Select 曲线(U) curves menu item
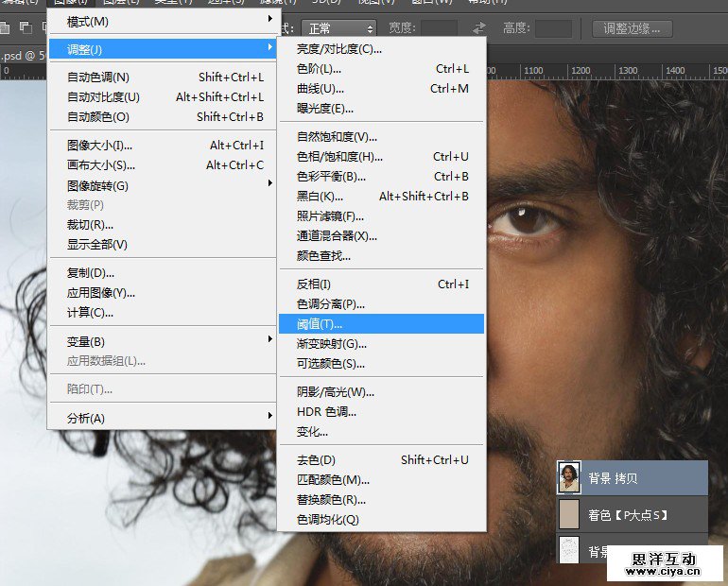Image resolution: width=728 pixels, height=586 pixels. (x=381, y=89)
